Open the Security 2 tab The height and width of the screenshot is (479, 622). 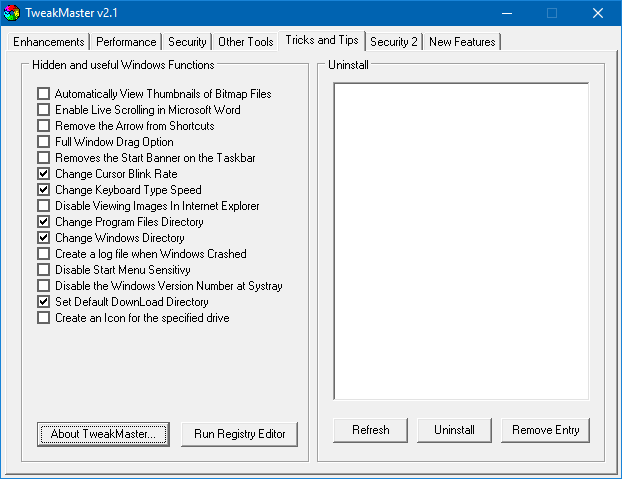394,42
